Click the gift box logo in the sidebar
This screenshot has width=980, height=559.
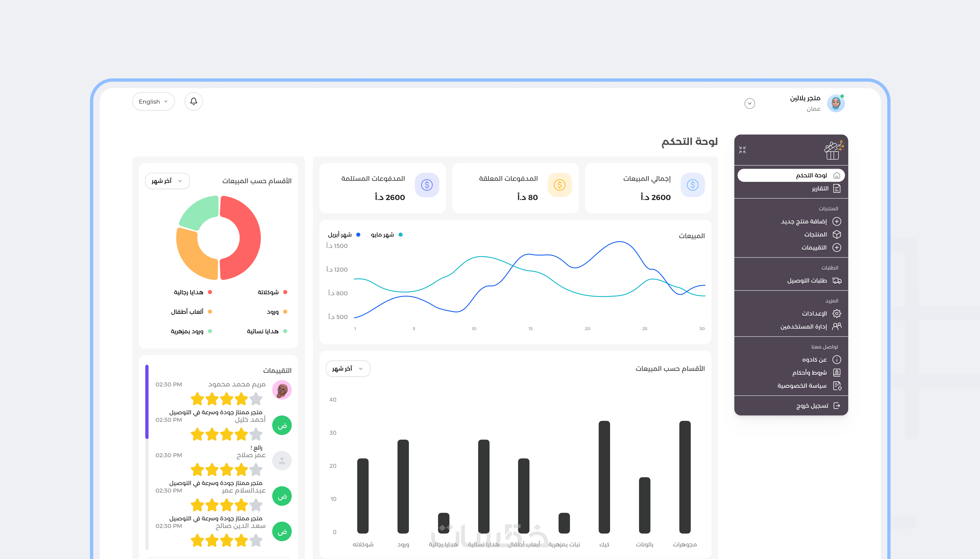834,150
